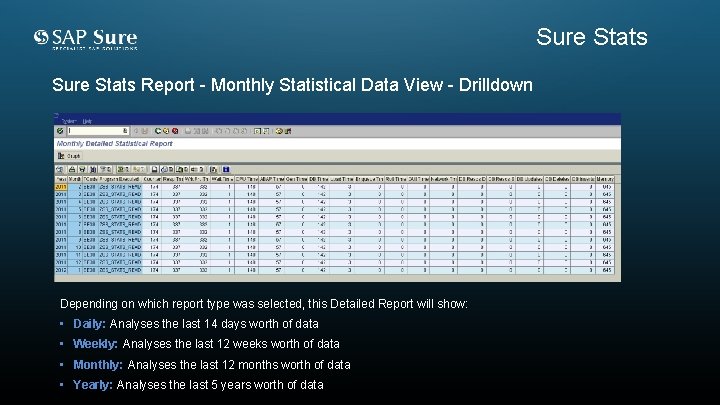Image resolution: width=720 pixels, height=405 pixels.
Task: Select the orange highlighted 2011 year cell
Action: click(x=61, y=187)
